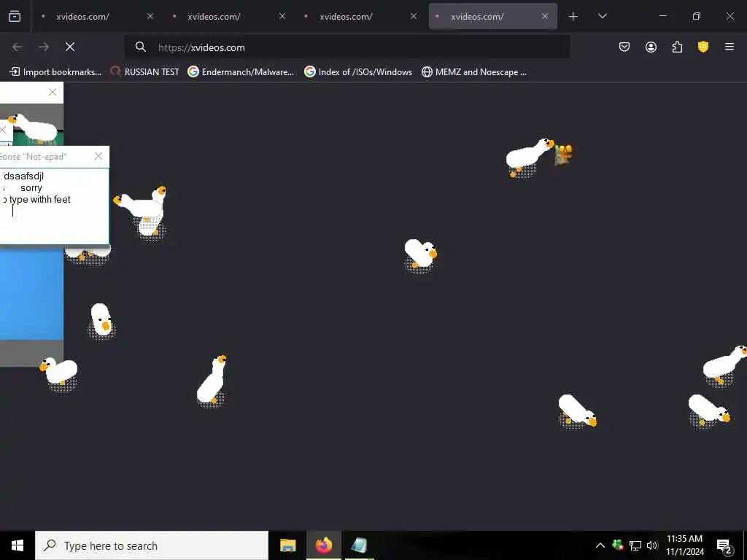The width and height of the screenshot is (747, 560).
Task: Show hidden system tray icons
Action: [600, 545]
